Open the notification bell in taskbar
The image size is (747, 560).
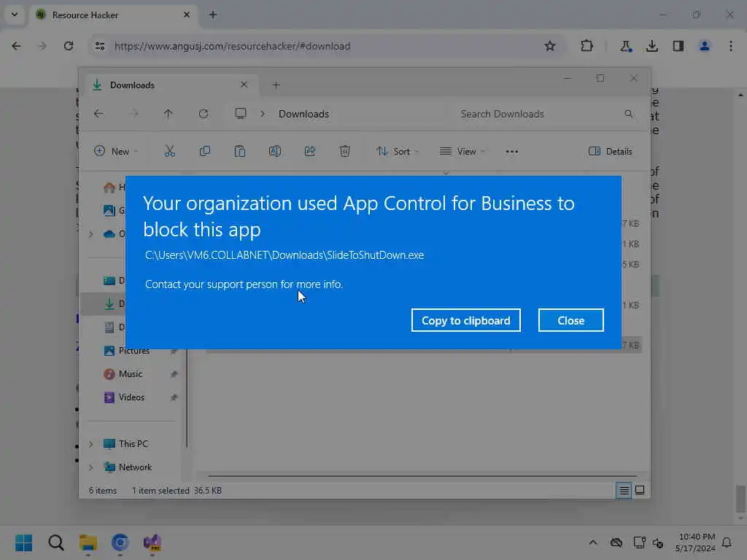(x=727, y=542)
